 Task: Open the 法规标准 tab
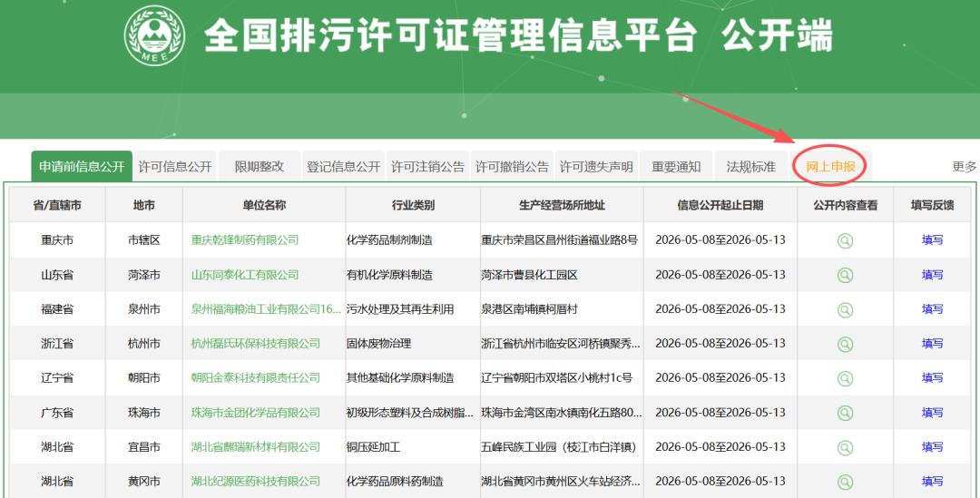point(751,167)
